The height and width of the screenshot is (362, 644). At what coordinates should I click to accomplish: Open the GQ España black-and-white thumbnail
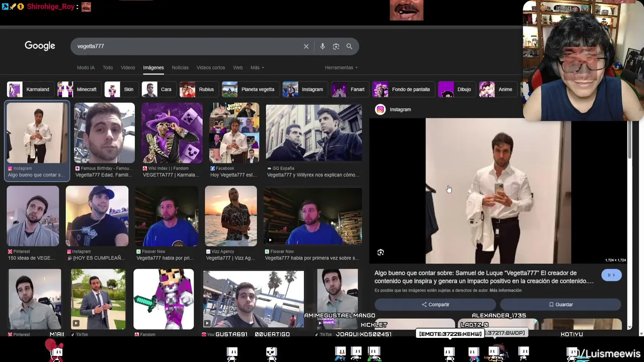point(313,133)
